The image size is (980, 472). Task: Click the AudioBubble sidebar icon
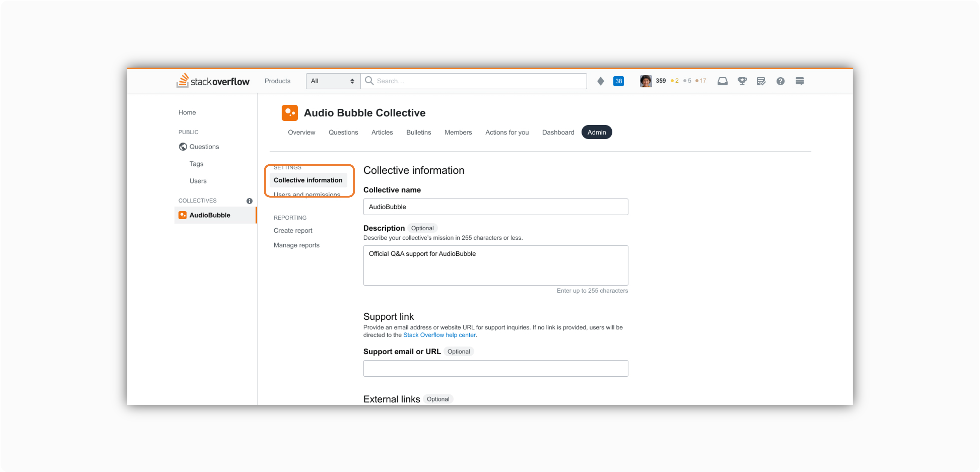click(183, 215)
